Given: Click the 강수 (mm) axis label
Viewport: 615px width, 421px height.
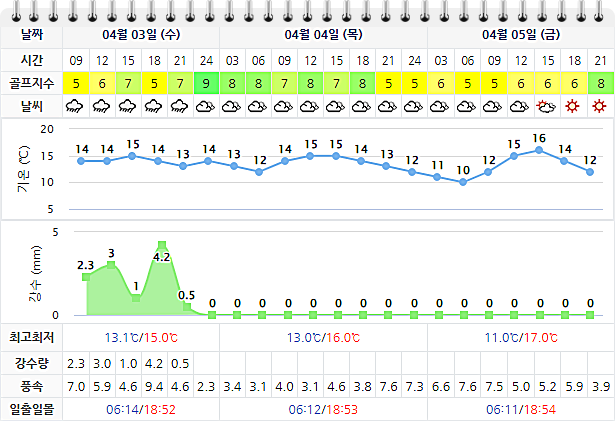Looking at the screenshot, I should point(35,273).
